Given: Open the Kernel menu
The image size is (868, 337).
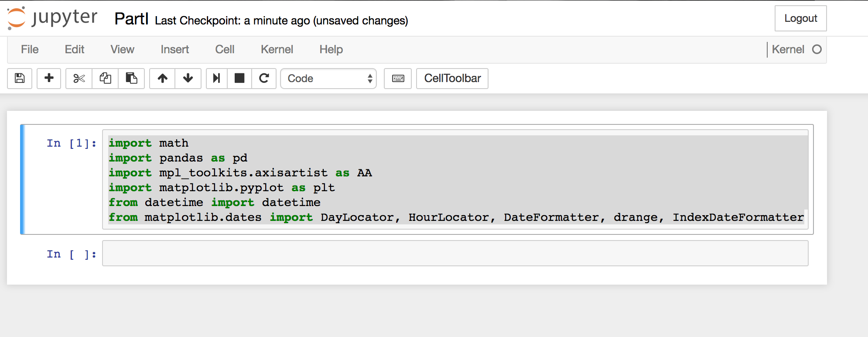Looking at the screenshot, I should [277, 49].
